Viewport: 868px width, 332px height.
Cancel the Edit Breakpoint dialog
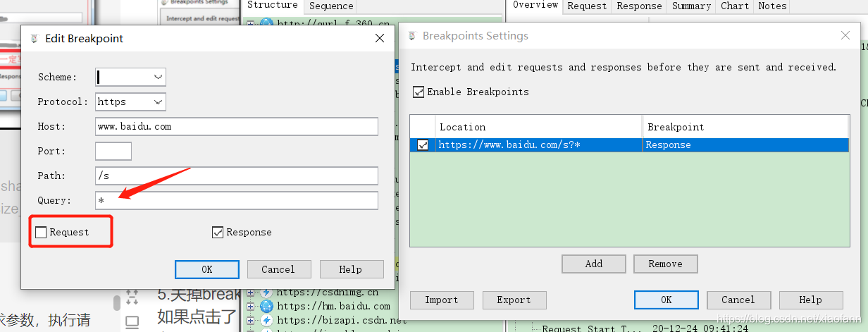coord(278,269)
